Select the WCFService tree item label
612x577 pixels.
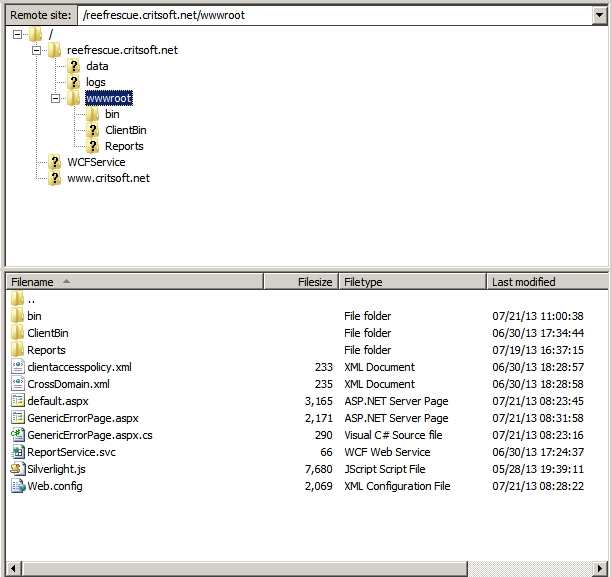coord(96,162)
